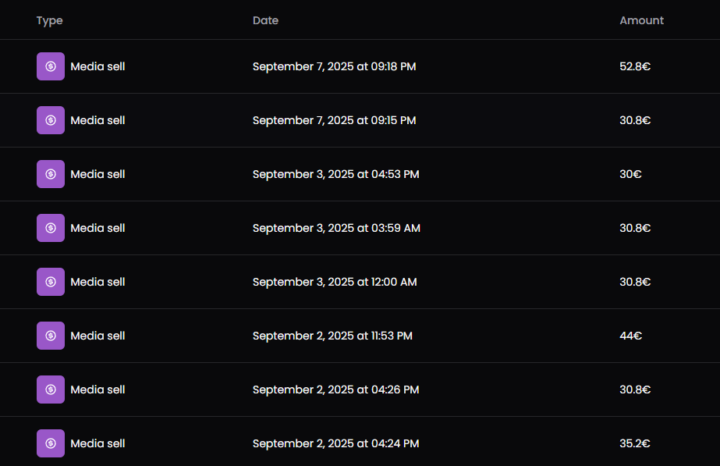720x466 pixels.
Task: Select the coin icon for the 35.2€ sale
Action: point(51,444)
